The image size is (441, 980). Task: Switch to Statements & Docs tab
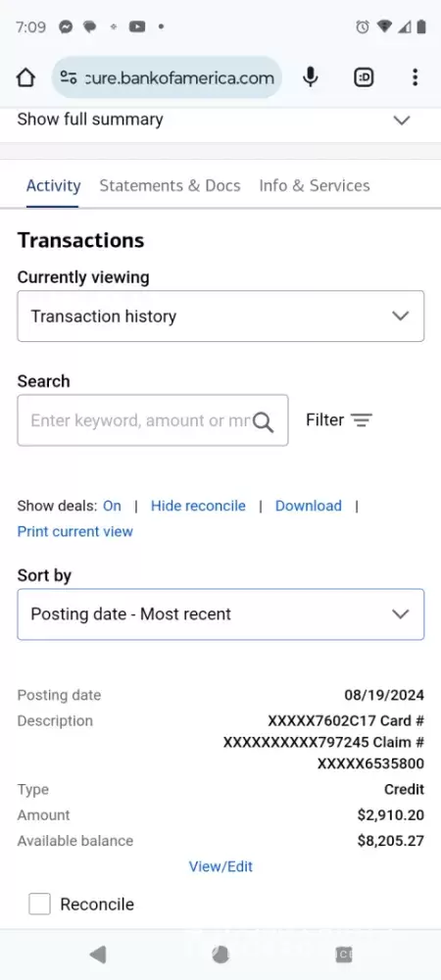point(170,185)
